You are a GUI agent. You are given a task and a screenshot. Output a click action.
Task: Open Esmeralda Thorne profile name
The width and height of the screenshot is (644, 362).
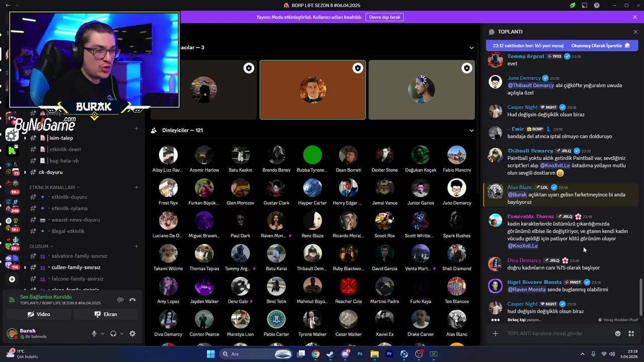pos(531,217)
